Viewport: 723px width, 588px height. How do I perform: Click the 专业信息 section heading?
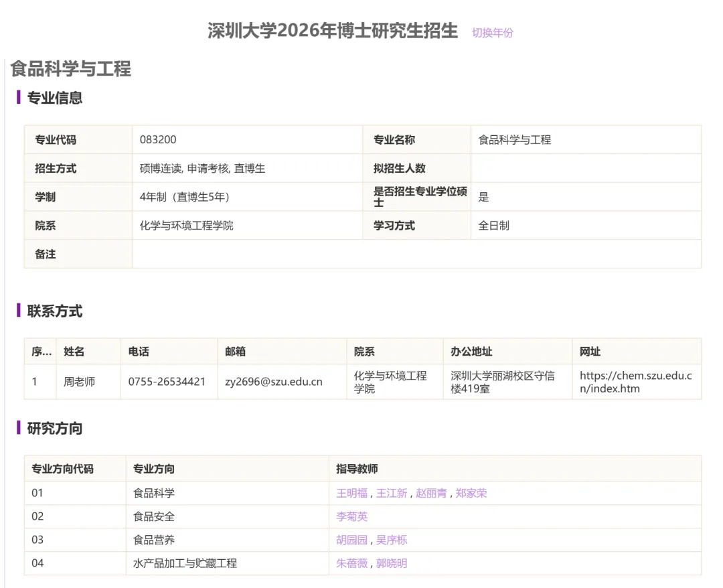point(54,98)
